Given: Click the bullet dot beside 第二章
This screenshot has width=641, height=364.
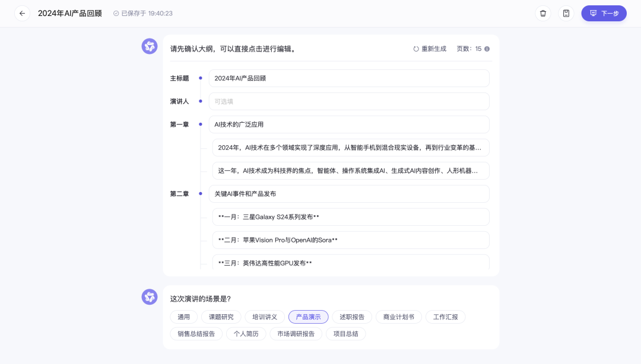Looking at the screenshot, I should pos(201,194).
